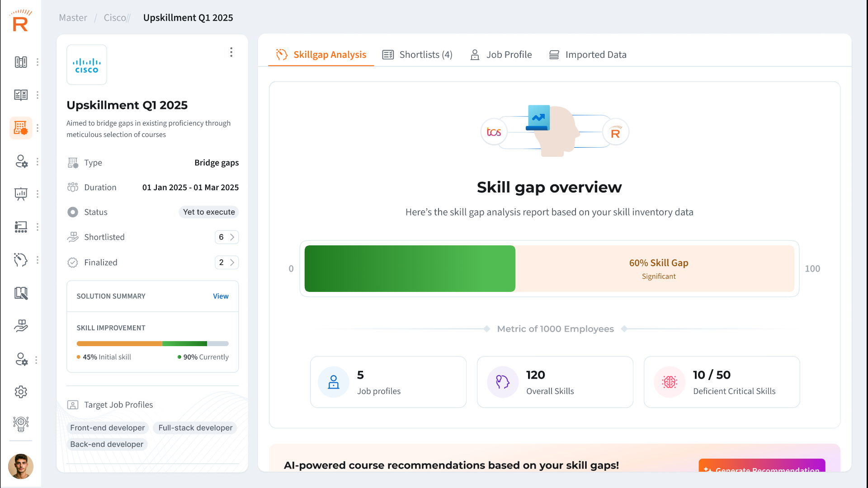Click View link in Solution Summary
Screen dimensions: 868x488
[221, 296]
